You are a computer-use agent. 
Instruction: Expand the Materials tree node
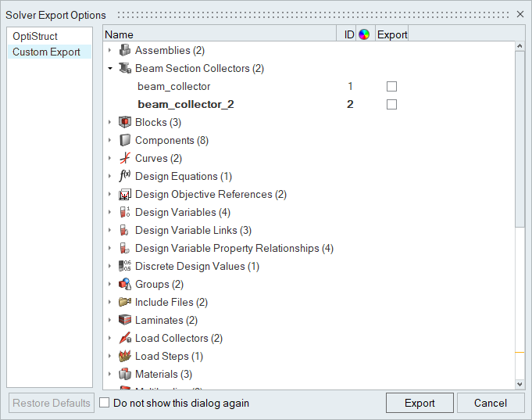(110, 375)
